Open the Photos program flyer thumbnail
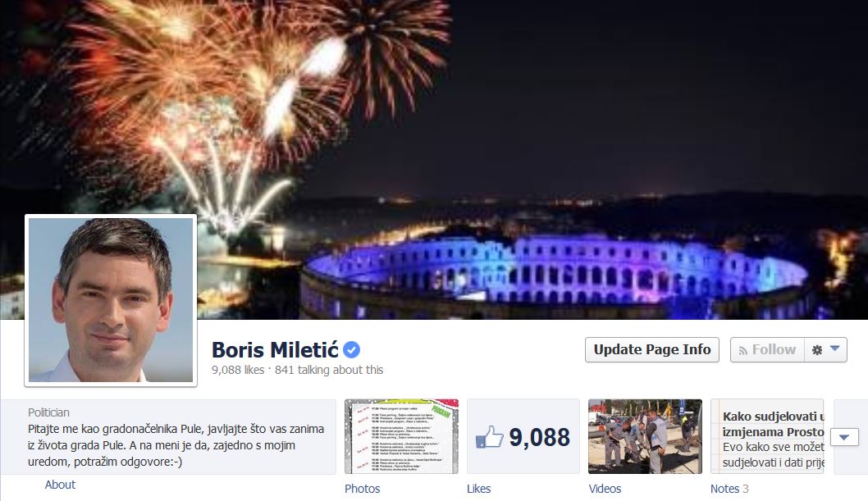 pyautogui.click(x=401, y=436)
